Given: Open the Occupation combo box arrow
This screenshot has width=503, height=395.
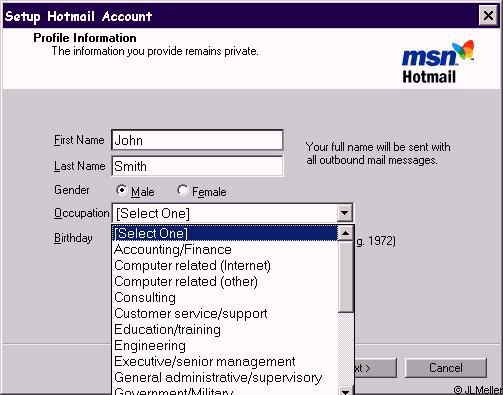Looking at the screenshot, I should [344, 213].
